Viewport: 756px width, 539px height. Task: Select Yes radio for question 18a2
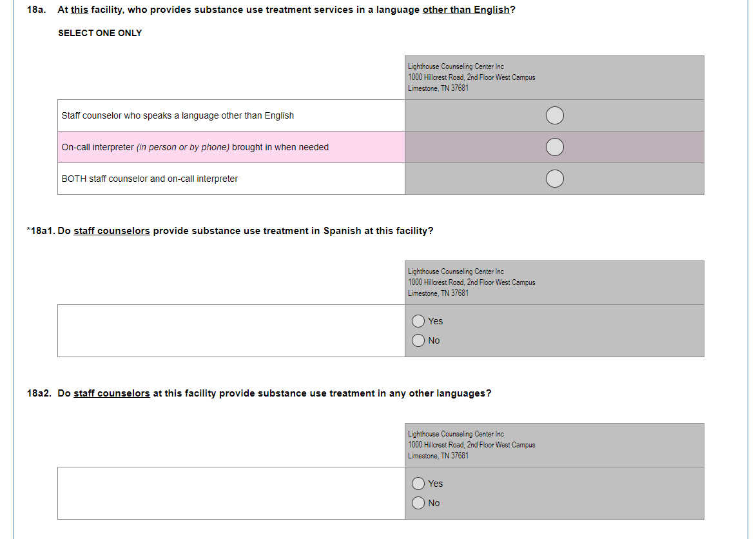[418, 484]
